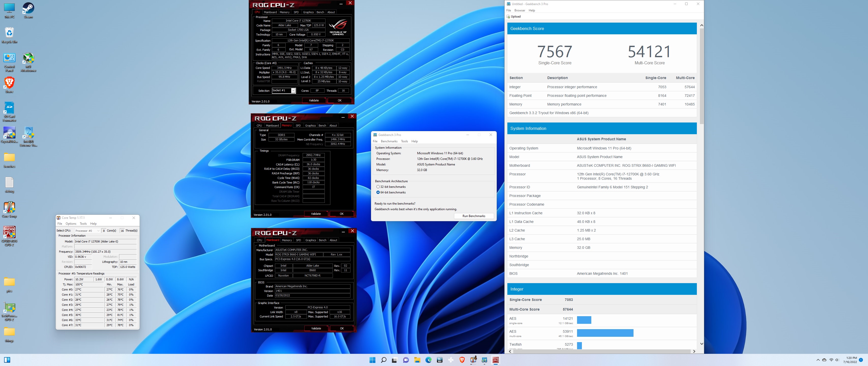
Task: Click Run Benchmarks button
Action: [474, 216]
